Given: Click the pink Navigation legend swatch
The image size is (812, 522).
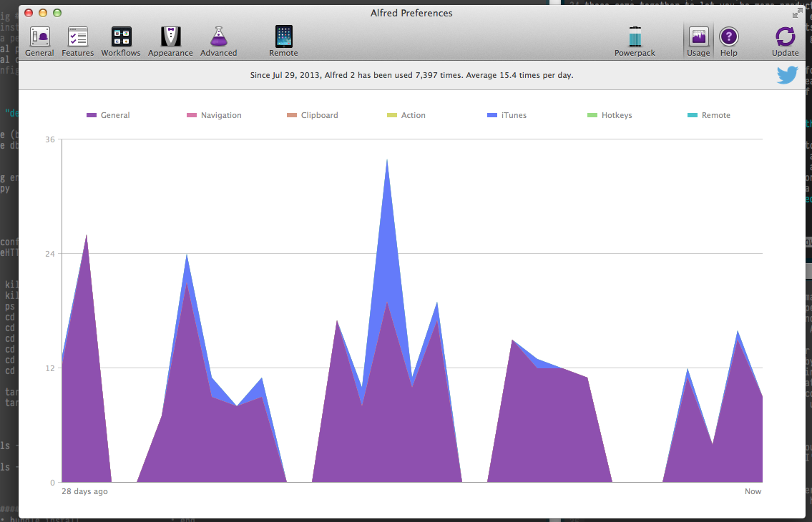Looking at the screenshot, I should (192, 115).
